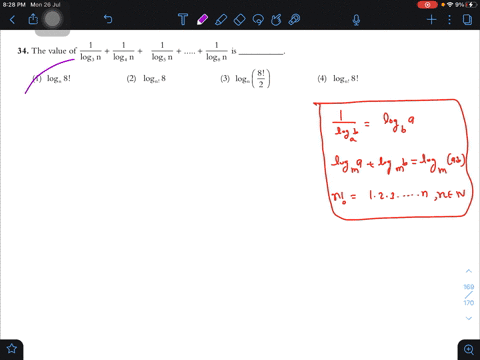Image resolution: width=480 pixels, height=360 pixels.
Task: Open the more options menu
Action: (x=449, y=20)
